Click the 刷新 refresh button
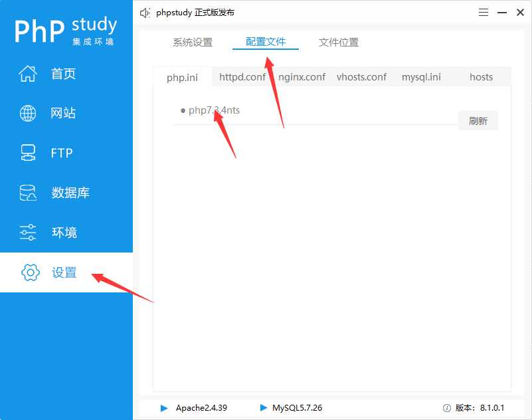Viewport: 532px width, 420px height. tap(478, 120)
